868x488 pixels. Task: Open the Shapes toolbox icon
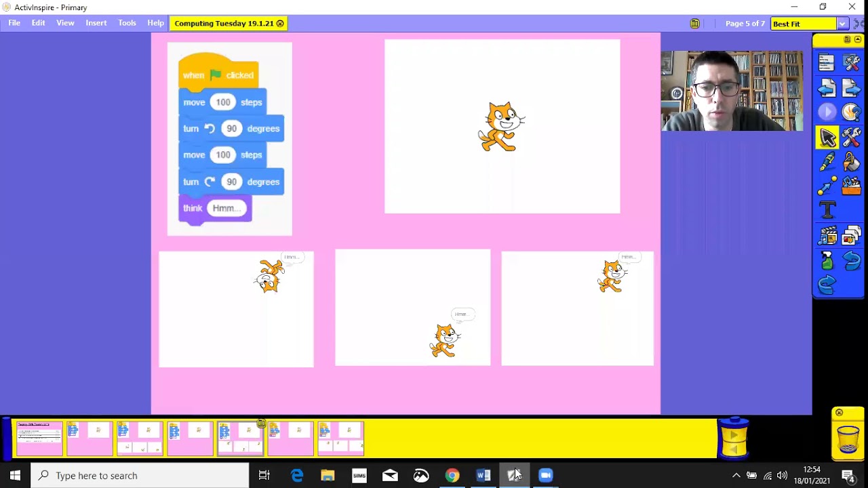pyautogui.click(x=851, y=186)
